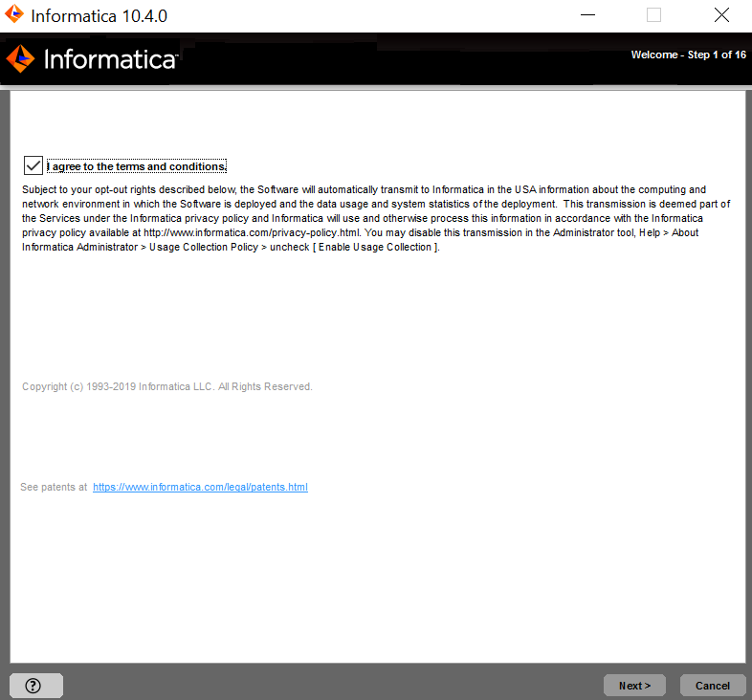Click the Informatica title bar app icon

click(14, 14)
